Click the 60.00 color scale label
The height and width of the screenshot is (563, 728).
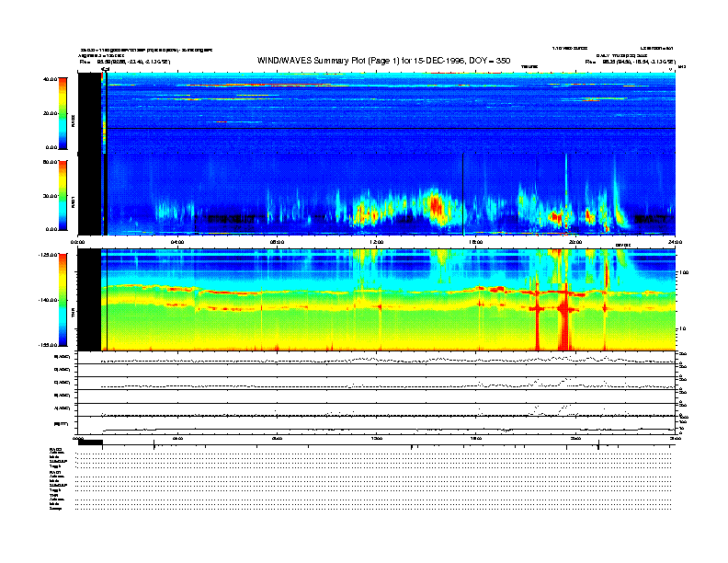coord(50,162)
